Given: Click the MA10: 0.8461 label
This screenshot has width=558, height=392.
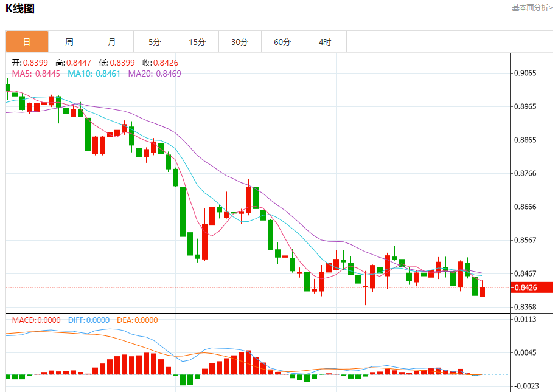Looking at the screenshot, I should (x=94, y=74).
